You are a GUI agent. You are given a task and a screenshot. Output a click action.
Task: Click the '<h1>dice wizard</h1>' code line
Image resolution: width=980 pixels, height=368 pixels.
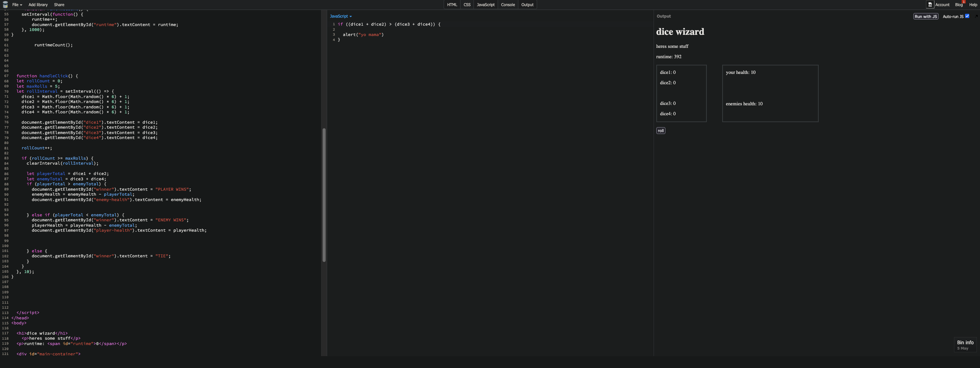(x=42, y=333)
